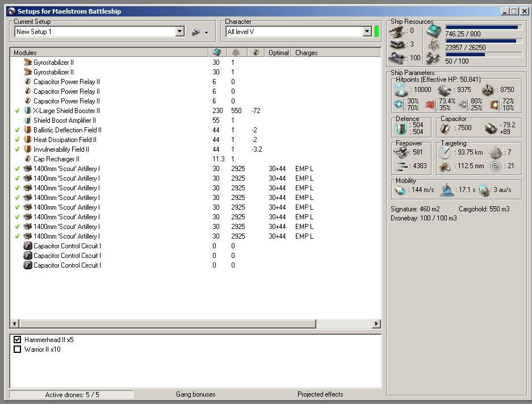Click the velocity icon showing 144 m/s

point(400,190)
